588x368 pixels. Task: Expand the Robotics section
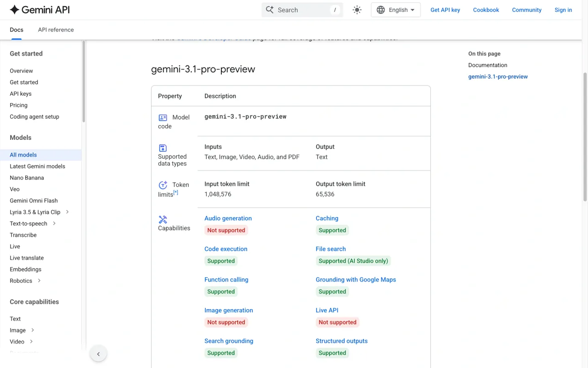pyautogui.click(x=39, y=281)
